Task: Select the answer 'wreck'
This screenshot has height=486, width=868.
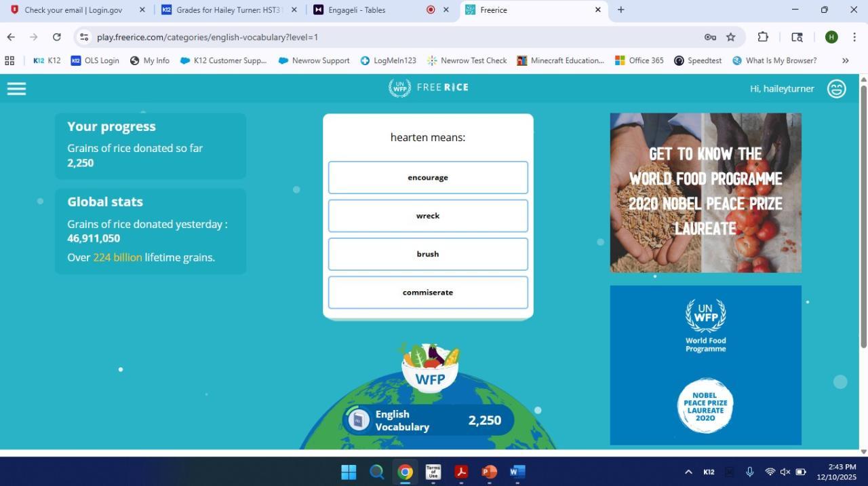Action: click(x=428, y=216)
